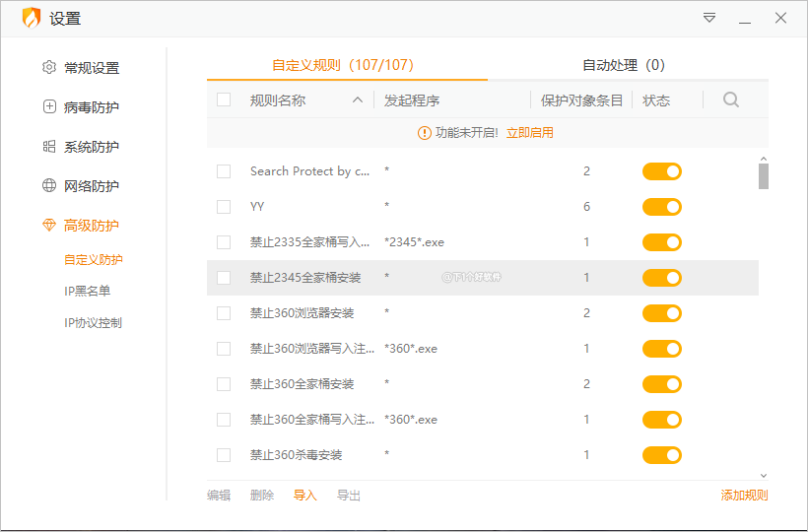The height and width of the screenshot is (532, 808).
Task: Click 立即启用 link
Action: click(x=530, y=132)
